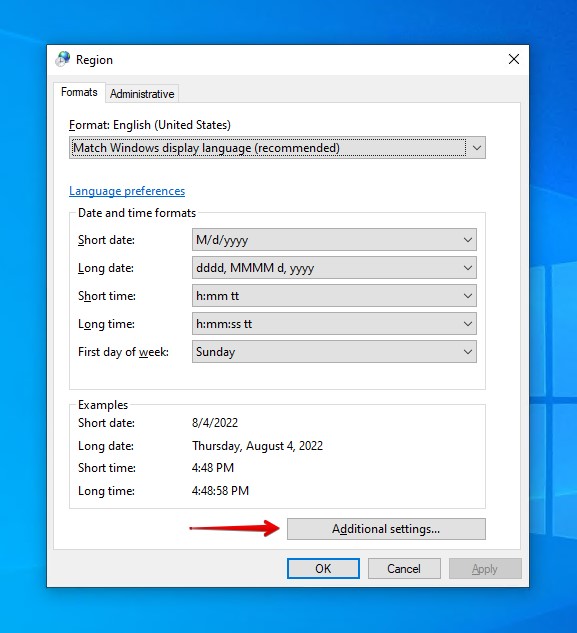The image size is (577, 633).
Task: Click the Format: English (United States) label
Action: click(x=150, y=125)
